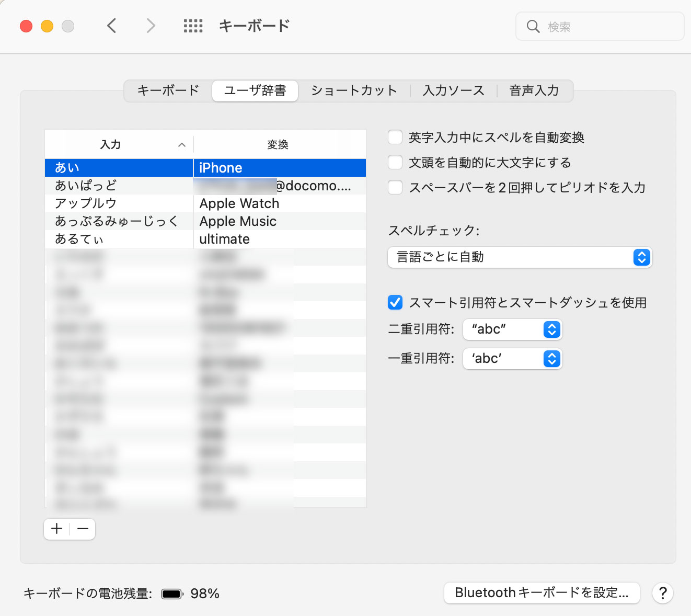Disable スマート引用符とスマートダッシュ checkbox
Screen dimensions: 691x616
click(395, 302)
